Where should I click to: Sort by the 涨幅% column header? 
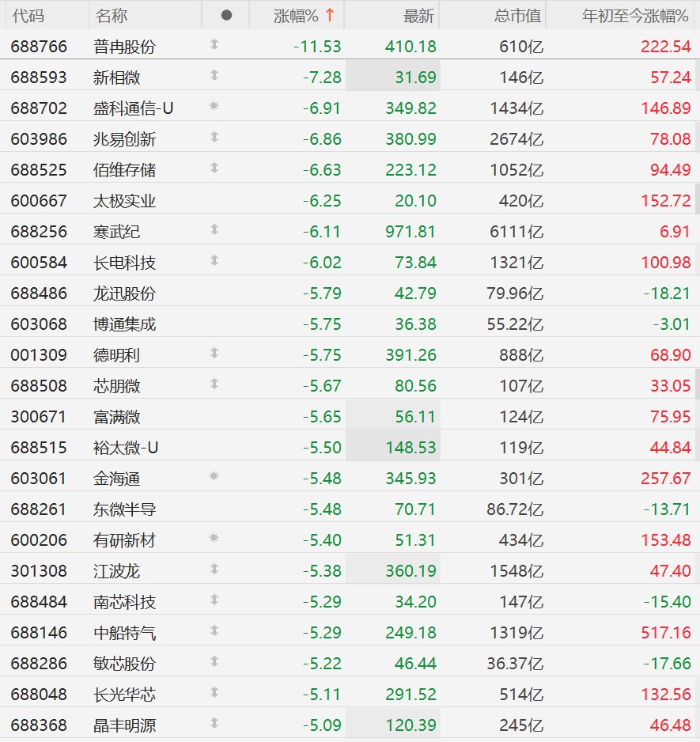(296, 16)
